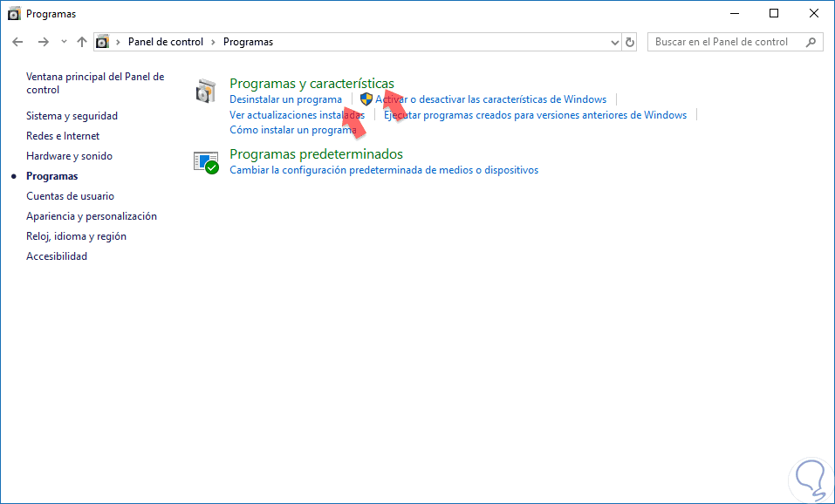This screenshot has height=504, width=835.
Task: Click the search magnifier icon
Action: (x=811, y=42)
